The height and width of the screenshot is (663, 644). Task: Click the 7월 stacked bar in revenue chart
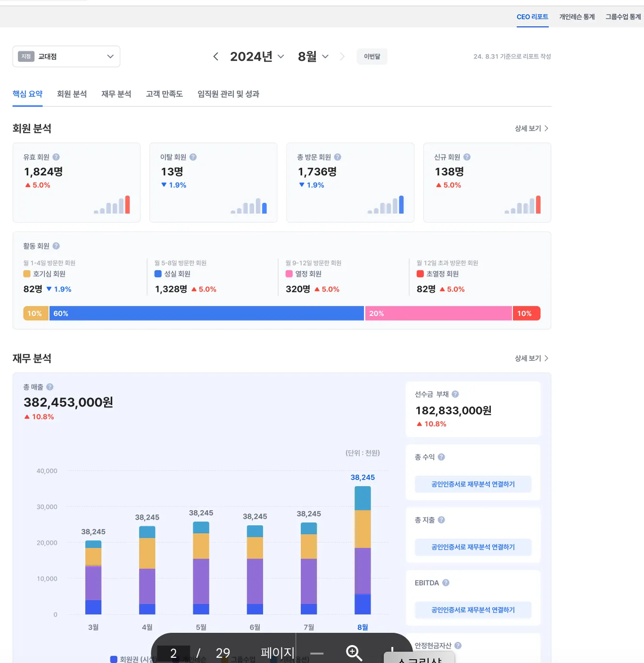pyautogui.click(x=309, y=568)
